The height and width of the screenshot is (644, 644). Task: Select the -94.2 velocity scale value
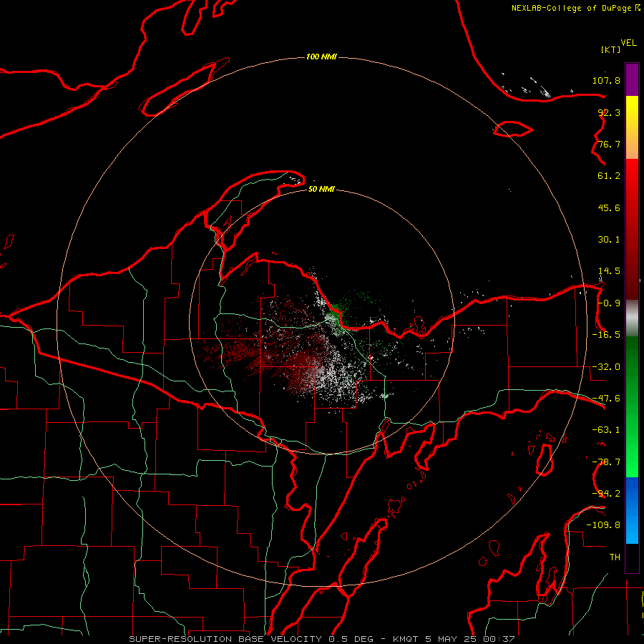(606, 494)
